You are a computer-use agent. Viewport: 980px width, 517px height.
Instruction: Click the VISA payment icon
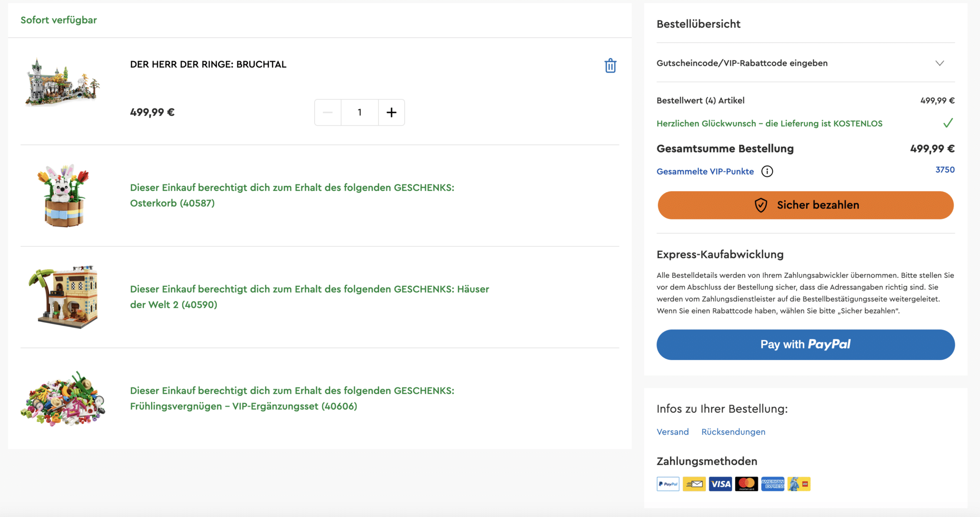[x=720, y=484]
